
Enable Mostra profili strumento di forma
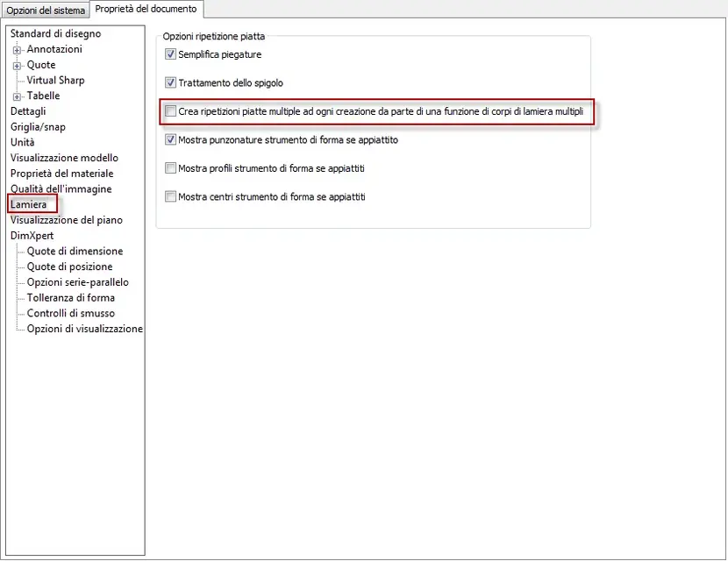click(x=170, y=168)
